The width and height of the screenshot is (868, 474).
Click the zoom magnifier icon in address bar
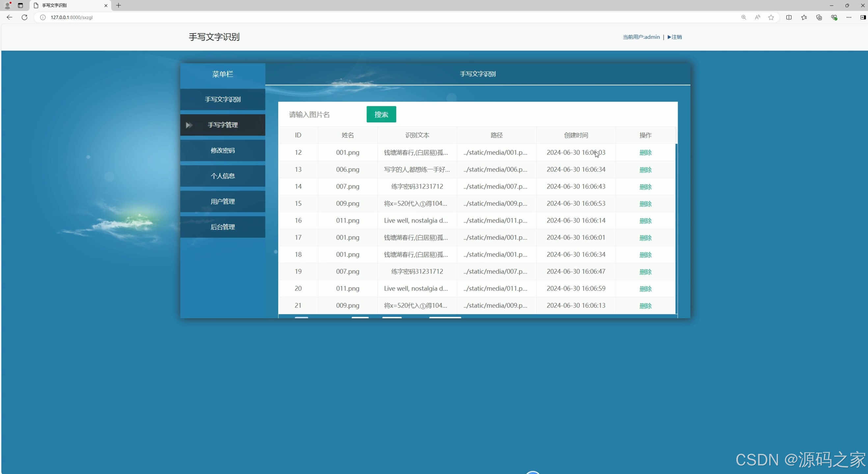[744, 17]
